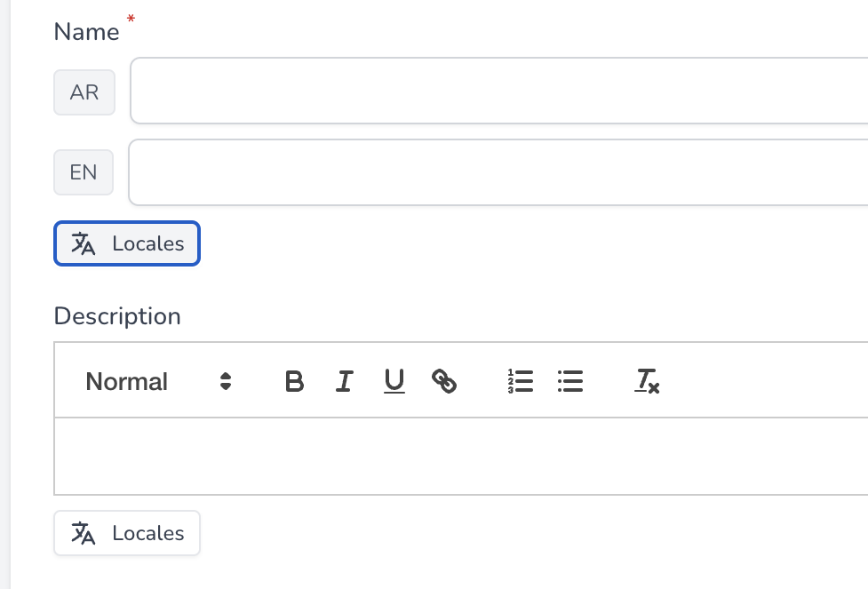Toggle underline formatting in Description editor

pyautogui.click(x=394, y=382)
